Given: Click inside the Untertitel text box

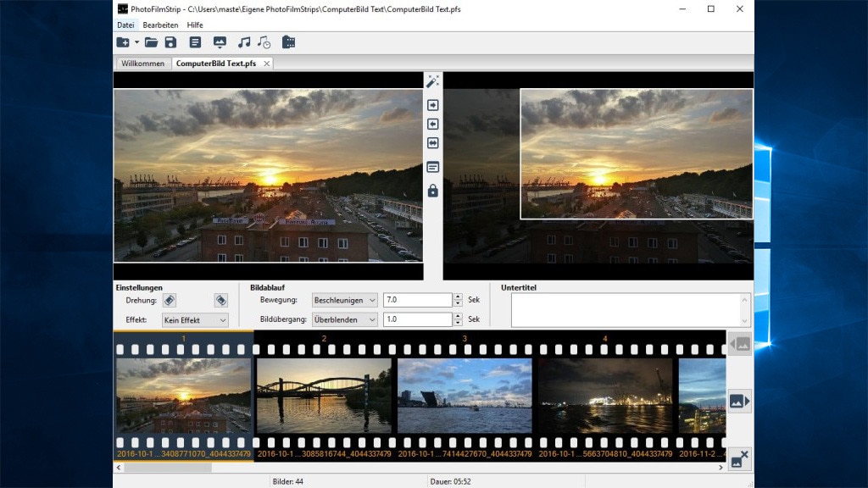Looking at the screenshot, I should coord(626,310).
